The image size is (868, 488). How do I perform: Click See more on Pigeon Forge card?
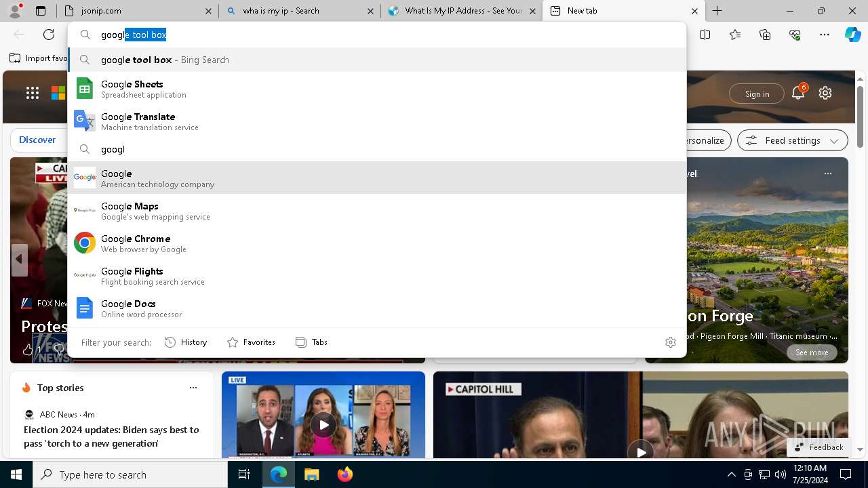point(812,352)
